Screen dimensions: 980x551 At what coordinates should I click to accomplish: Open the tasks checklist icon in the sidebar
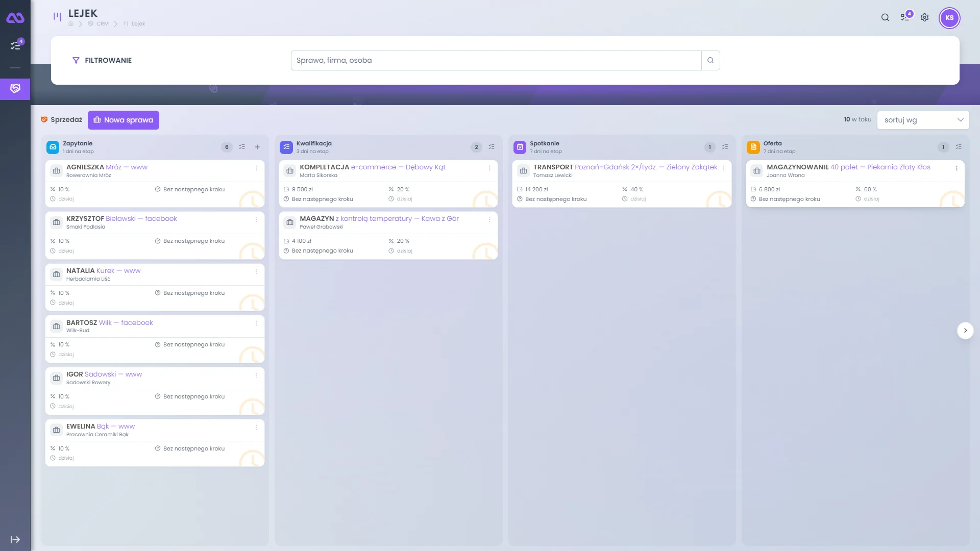coord(15,45)
